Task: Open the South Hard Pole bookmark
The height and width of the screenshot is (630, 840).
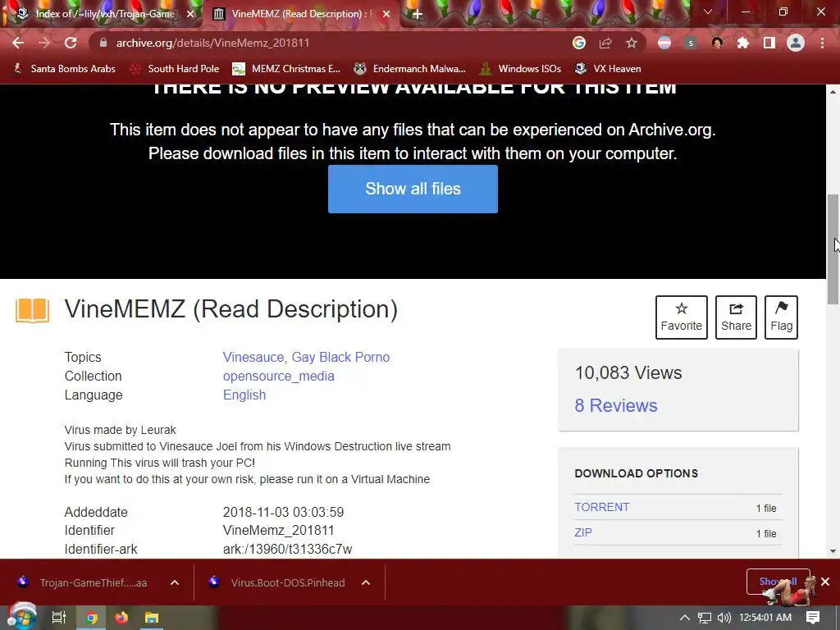Action: coord(176,69)
